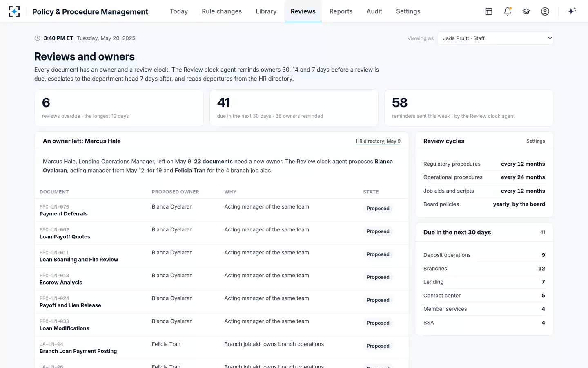The height and width of the screenshot is (368, 588).
Task: Select Board policies review cycle row
Action: (x=484, y=204)
